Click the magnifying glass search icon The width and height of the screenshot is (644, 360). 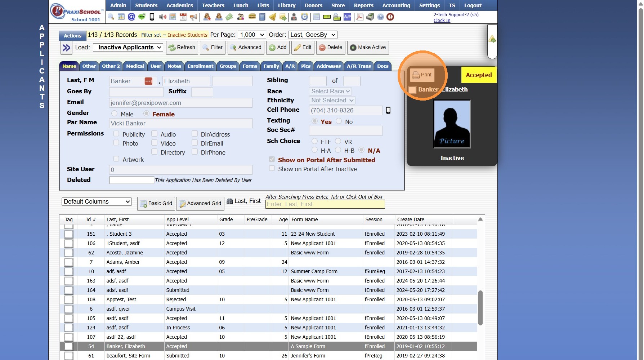[x=111, y=17]
